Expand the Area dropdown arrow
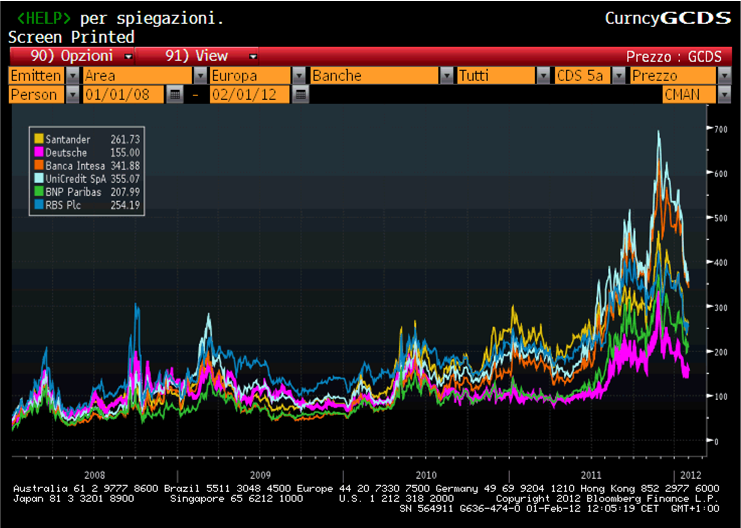Screen dimensions: 741x528 point(200,76)
